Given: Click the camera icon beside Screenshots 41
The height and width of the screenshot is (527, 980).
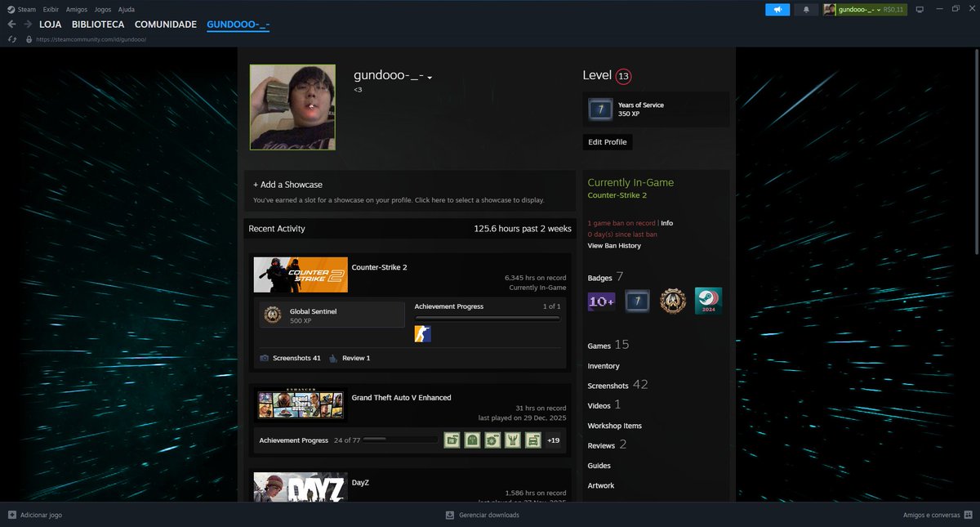Looking at the screenshot, I should click(x=265, y=358).
